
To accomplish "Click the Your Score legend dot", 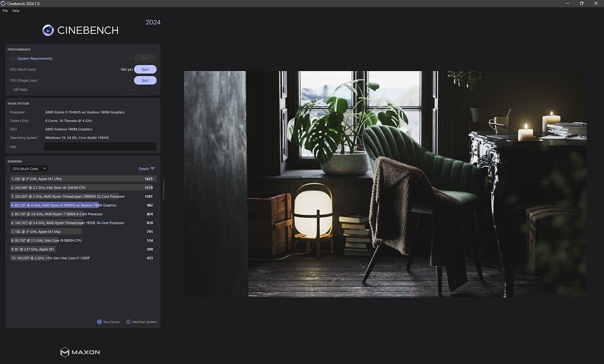I will [x=99, y=321].
